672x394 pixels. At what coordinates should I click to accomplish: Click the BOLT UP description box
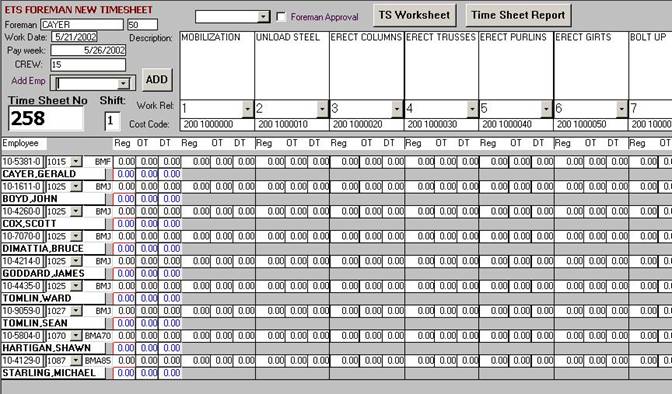pyautogui.click(x=650, y=66)
